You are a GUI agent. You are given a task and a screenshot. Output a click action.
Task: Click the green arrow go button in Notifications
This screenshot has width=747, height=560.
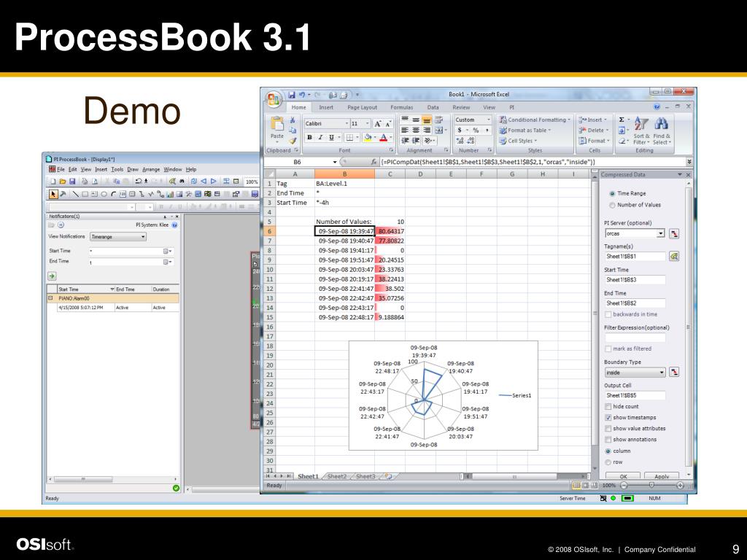(52, 276)
